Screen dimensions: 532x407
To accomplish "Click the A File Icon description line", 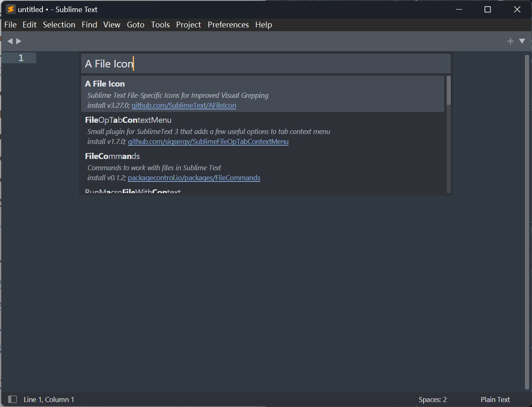I will pyautogui.click(x=178, y=95).
